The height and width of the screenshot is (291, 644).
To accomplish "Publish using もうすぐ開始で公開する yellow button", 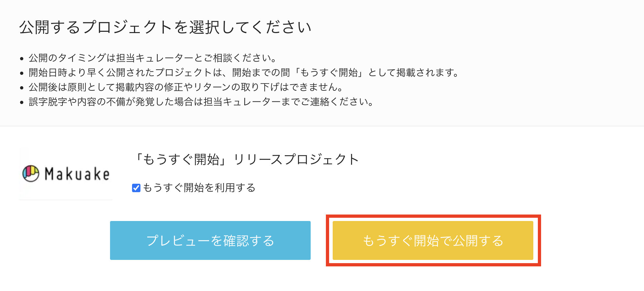I will pyautogui.click(x=433, y=240).
